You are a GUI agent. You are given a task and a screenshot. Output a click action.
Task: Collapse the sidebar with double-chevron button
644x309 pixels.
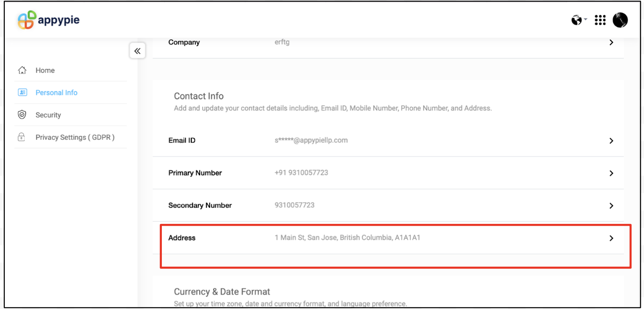[137, 51]
